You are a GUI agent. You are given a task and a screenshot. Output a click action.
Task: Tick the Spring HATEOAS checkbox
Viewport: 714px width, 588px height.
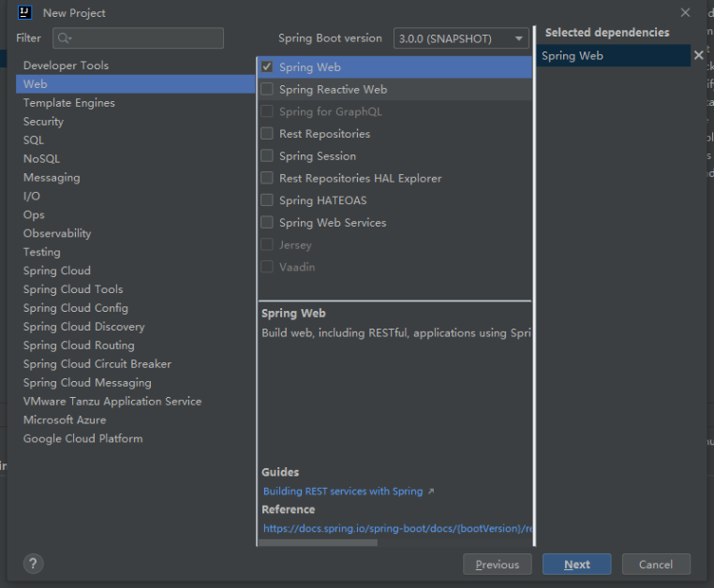click(267, 200)
